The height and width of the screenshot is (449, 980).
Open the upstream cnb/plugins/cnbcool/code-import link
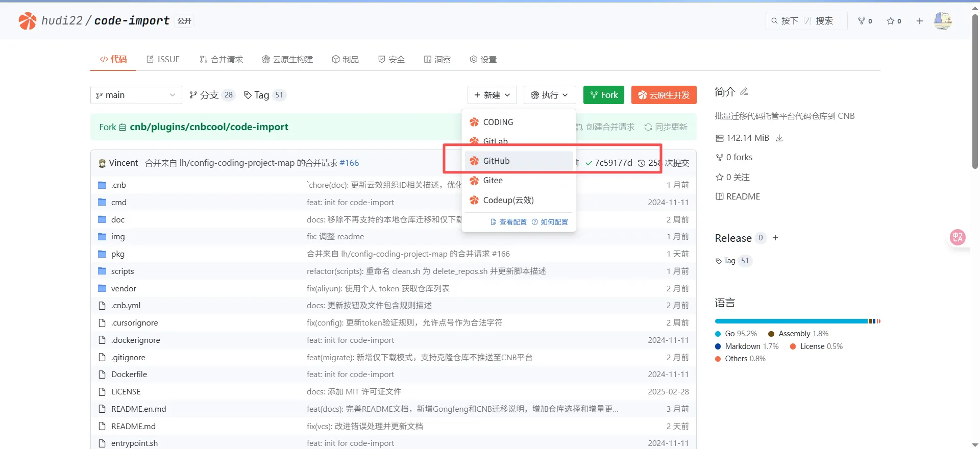click(209, 127)
